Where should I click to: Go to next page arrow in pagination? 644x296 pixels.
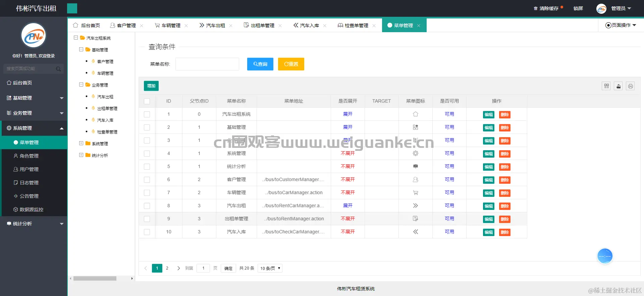(178, 268)
